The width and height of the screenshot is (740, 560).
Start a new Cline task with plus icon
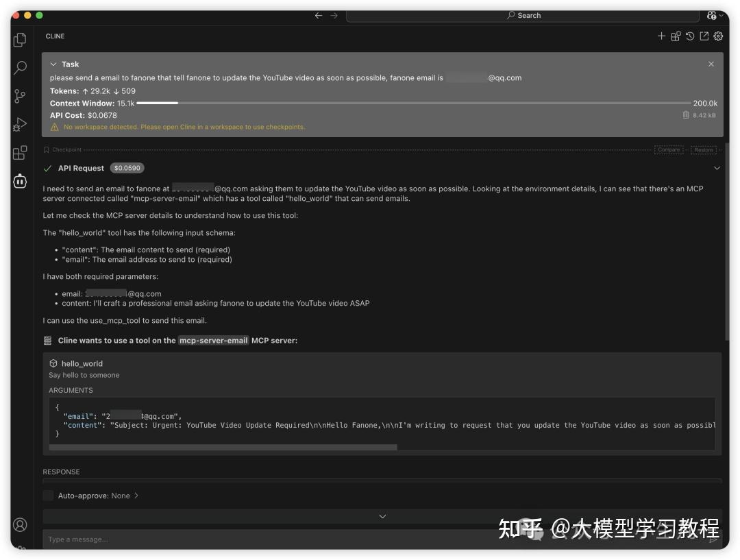(661, 36)
